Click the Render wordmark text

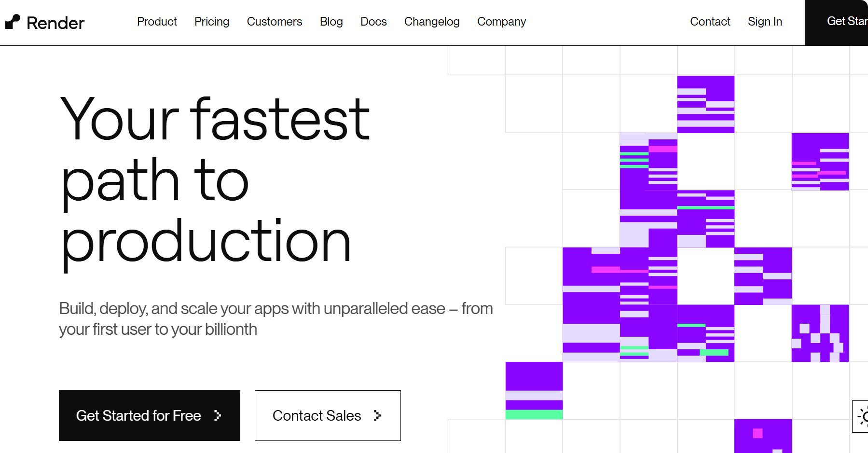click(x=55, y=23)
